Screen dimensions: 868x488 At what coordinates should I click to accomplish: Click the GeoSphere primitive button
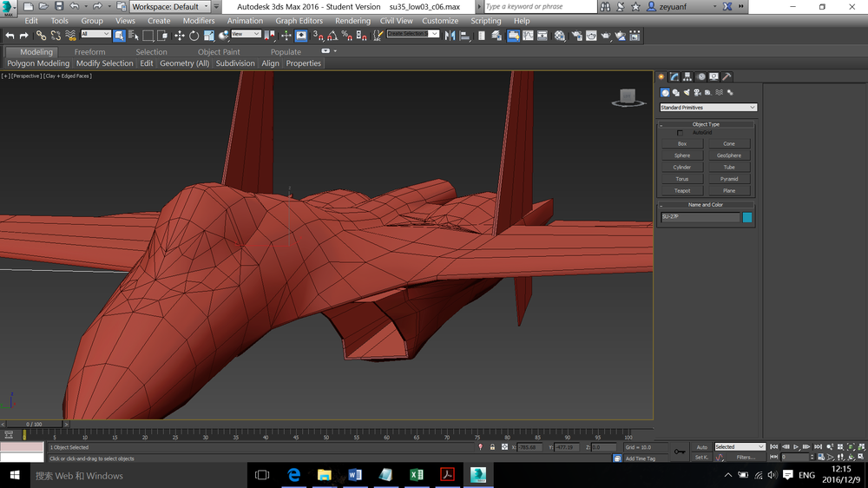729,155
